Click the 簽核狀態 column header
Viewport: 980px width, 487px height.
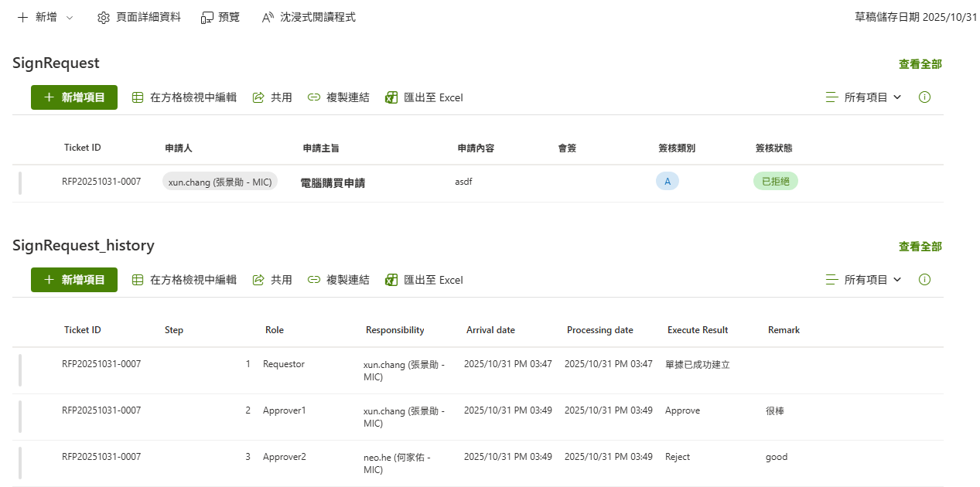pyautogui.click(x=773, y=148)
